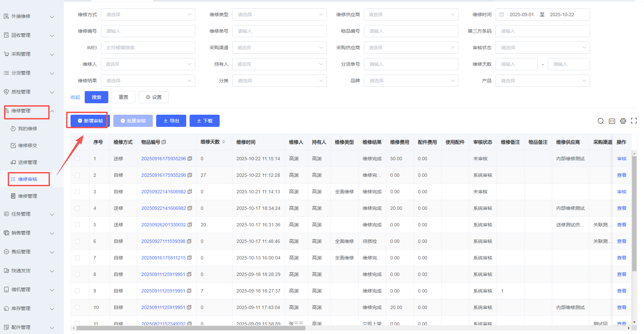Open the 审核状态 dropdown filter
The height and width of the screenshot is (334, 644).
click(542, 48)
